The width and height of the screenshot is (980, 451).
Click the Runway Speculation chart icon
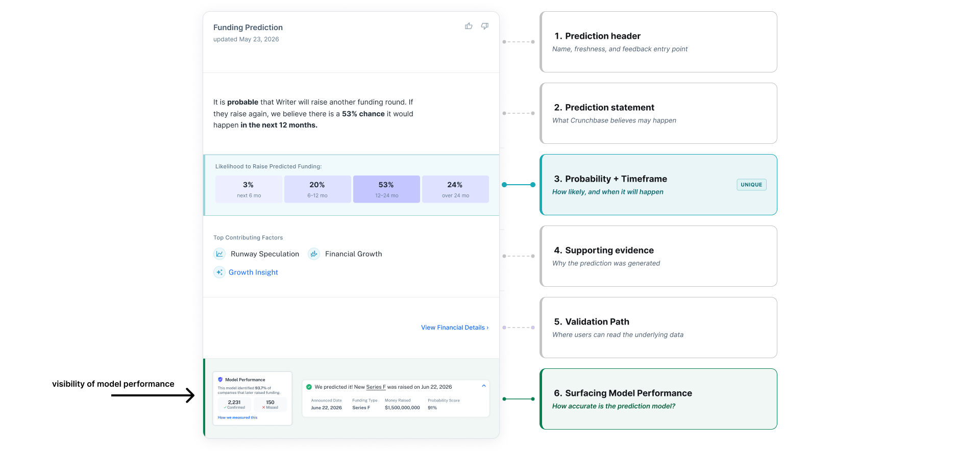pos(219,254)
